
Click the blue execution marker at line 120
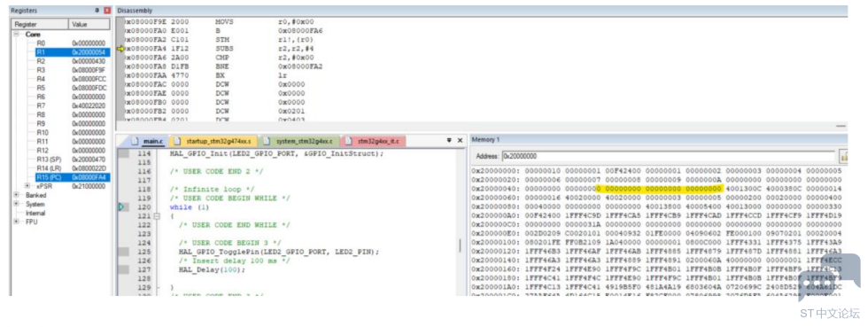[x=122, y=206]
